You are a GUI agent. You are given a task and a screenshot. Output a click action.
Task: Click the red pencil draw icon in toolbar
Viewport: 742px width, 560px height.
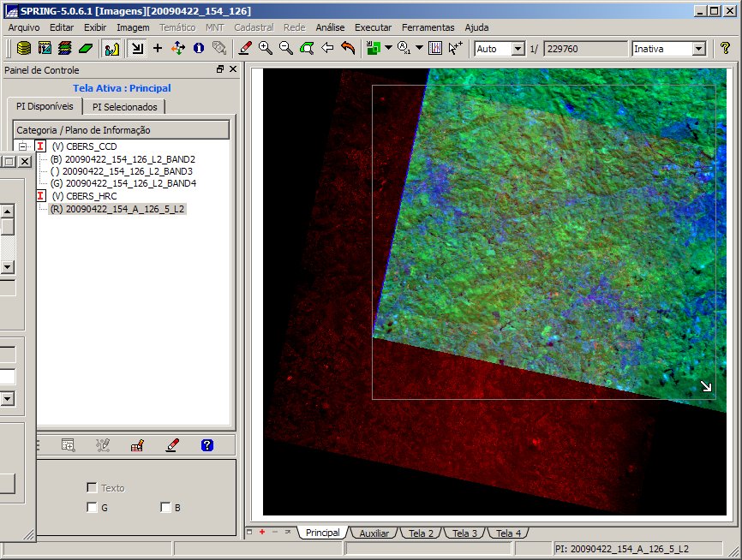tap(245, 49)
